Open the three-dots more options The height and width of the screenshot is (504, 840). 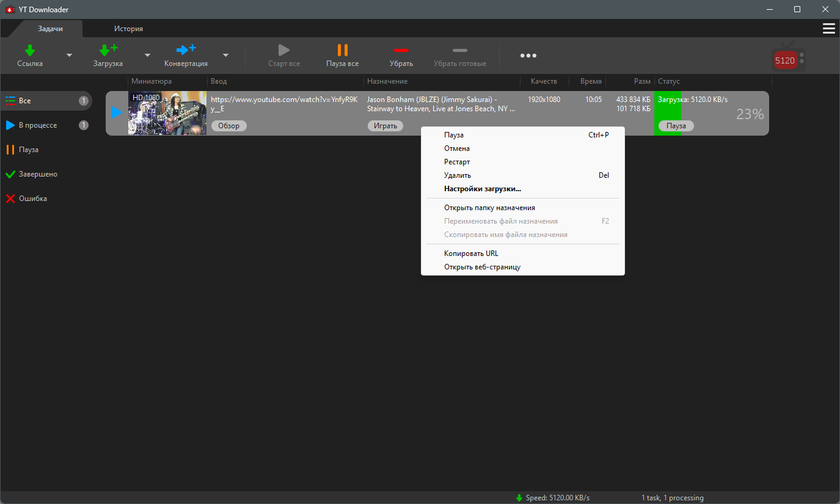[x=528, y=56]
